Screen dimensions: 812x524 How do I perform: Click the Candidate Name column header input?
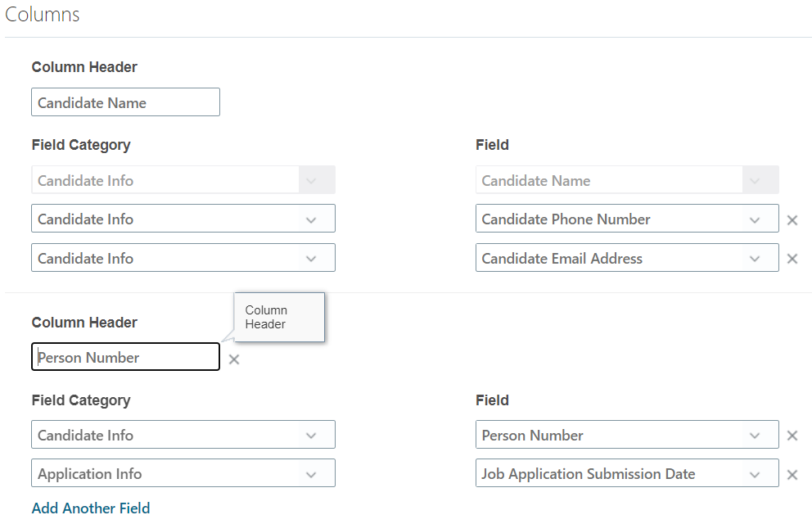pyautogui.click(x=125, y=103)
